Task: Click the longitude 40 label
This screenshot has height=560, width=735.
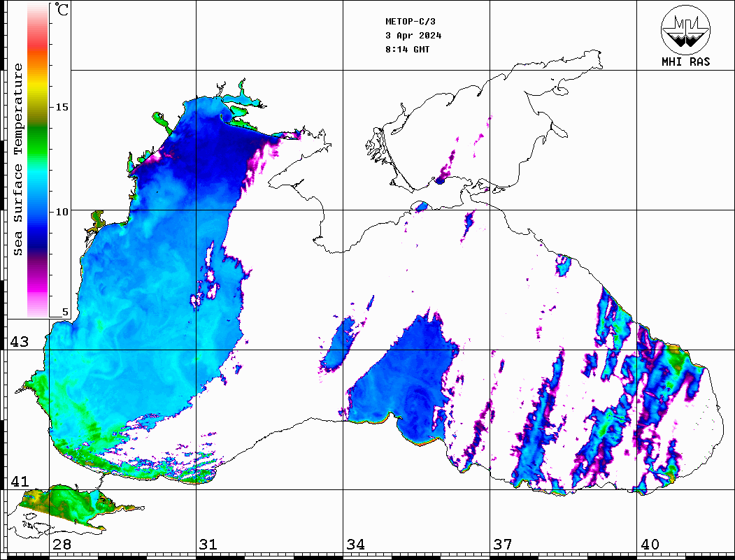Action: tap(650, 545)
